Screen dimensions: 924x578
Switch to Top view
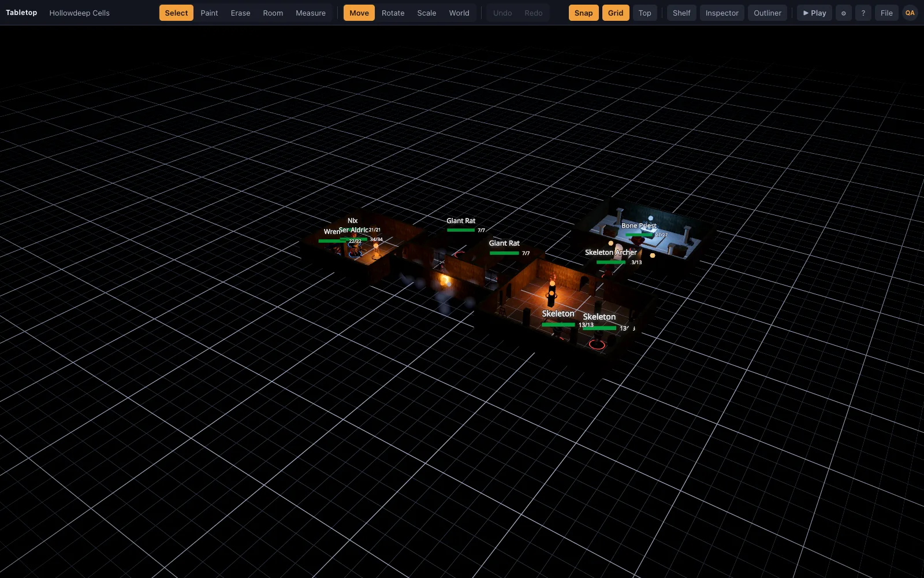[645, 13]
